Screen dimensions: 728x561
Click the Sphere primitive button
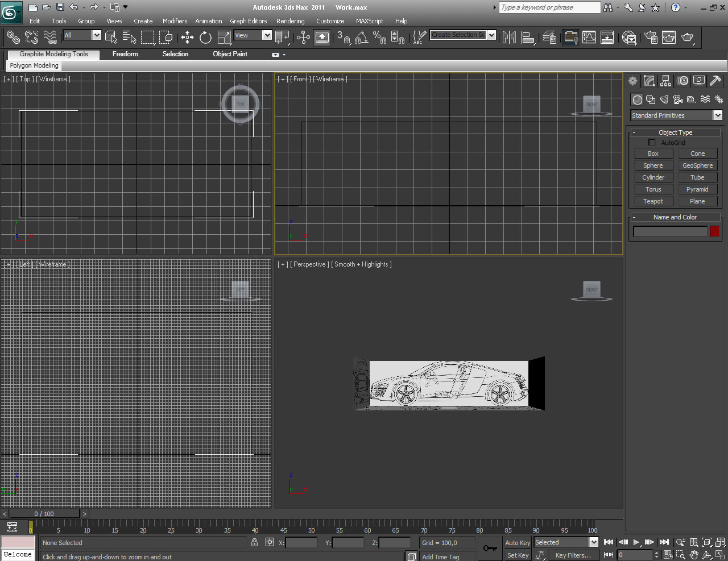point(653,165)
